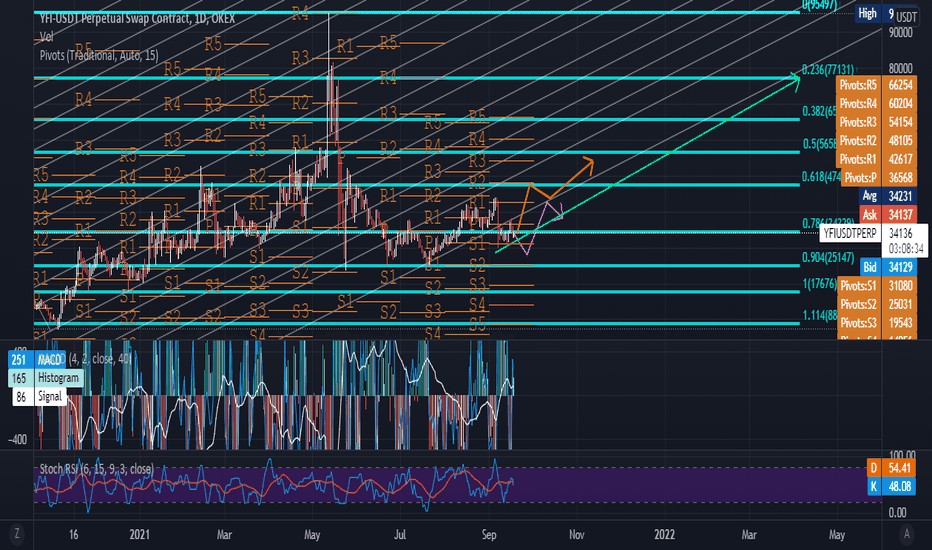
Task: Click the 100.00 Stoch RSI axis value
Action: (902, 455)
